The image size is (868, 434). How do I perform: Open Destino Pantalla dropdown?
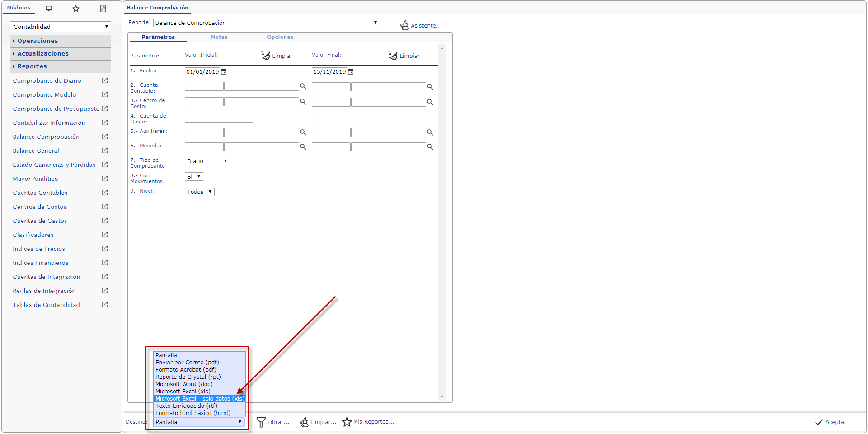tap(199, 422)
